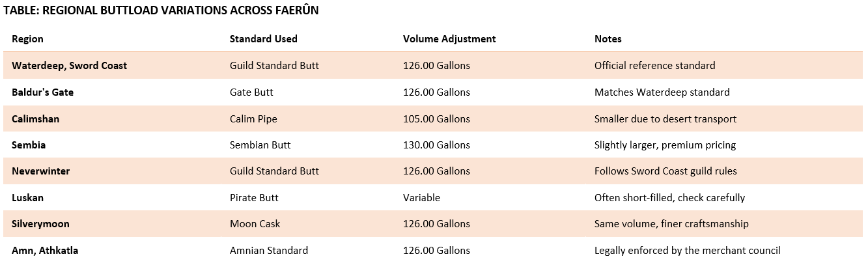Select the Moon Cask standard cell
Viewport: 868px width, 265px height.
point(255,224)
